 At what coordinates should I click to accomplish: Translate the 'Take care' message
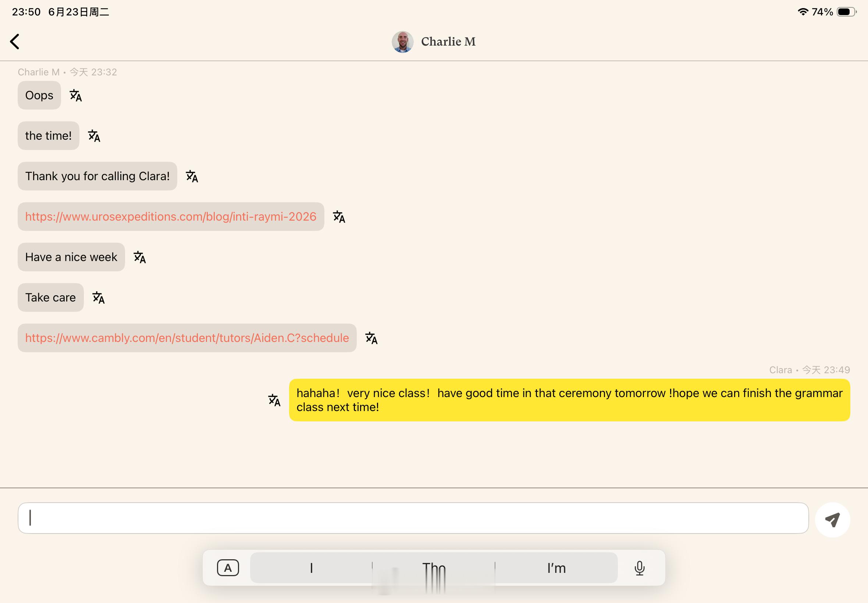tap(98, 298)
